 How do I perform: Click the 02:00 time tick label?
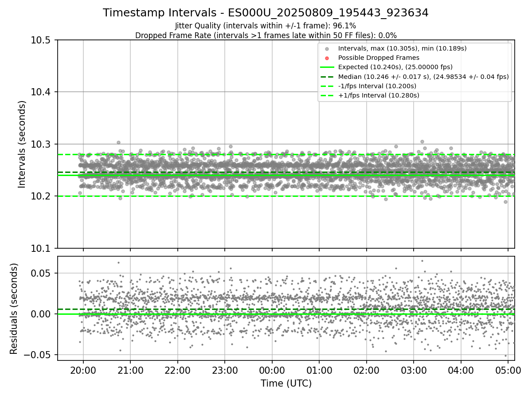point(367,370)
